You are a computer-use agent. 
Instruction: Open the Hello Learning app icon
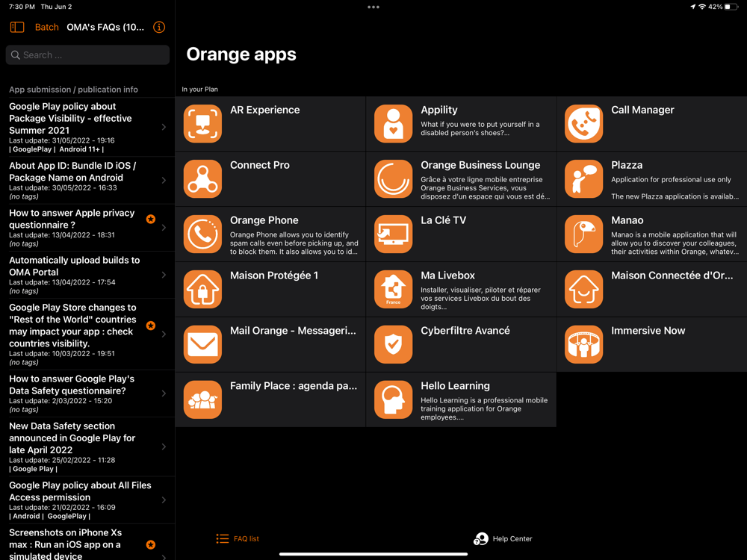coord(393,400)
